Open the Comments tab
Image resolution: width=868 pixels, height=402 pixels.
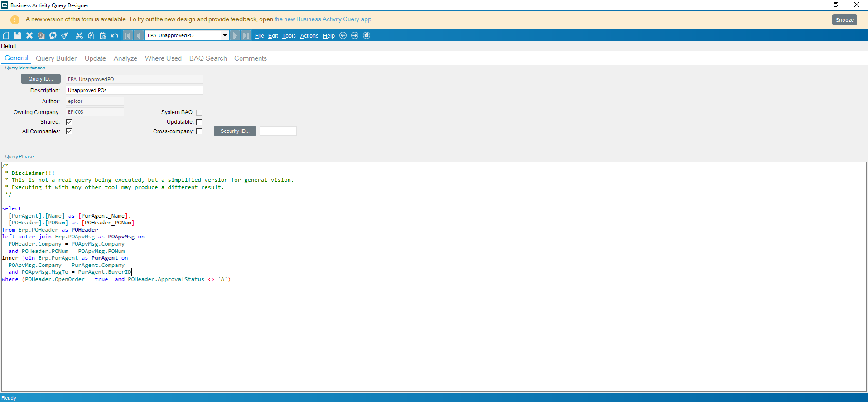(251, 58)
